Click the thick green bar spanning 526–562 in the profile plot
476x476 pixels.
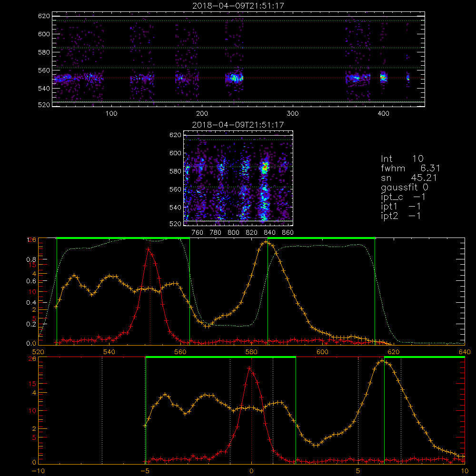pos(123,238)
